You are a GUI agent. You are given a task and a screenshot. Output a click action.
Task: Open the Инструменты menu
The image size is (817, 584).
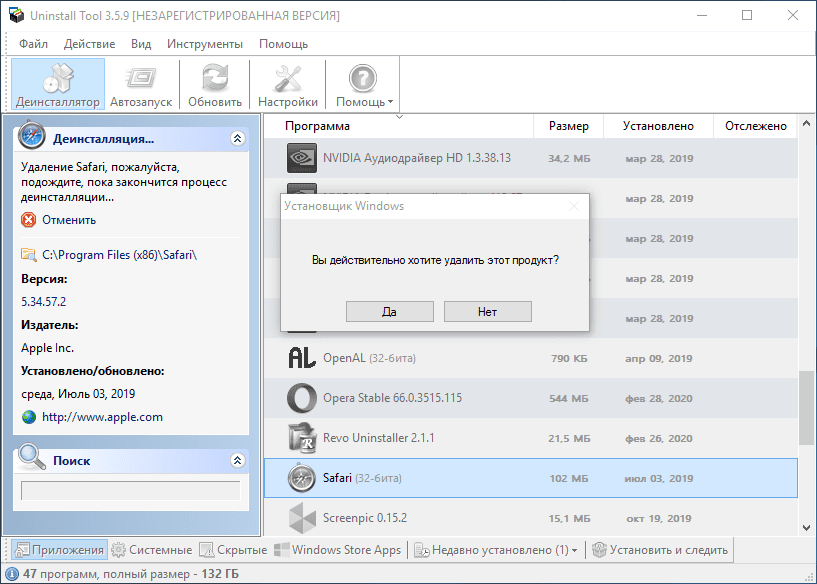205,44
